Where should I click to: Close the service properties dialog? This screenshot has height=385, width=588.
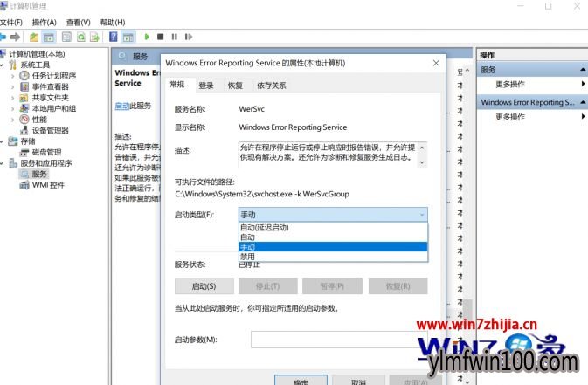[436, 63]
